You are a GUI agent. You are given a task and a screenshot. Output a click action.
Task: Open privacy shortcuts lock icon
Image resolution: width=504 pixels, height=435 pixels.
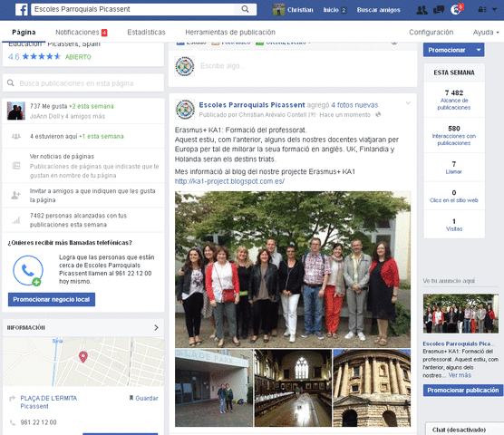coord(482,10)
